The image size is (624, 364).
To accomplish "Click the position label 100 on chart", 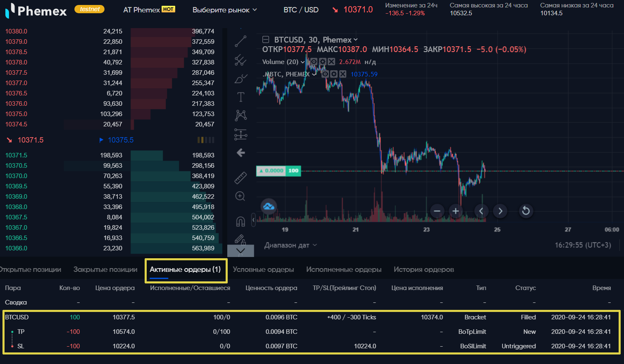I will point(293,171).
